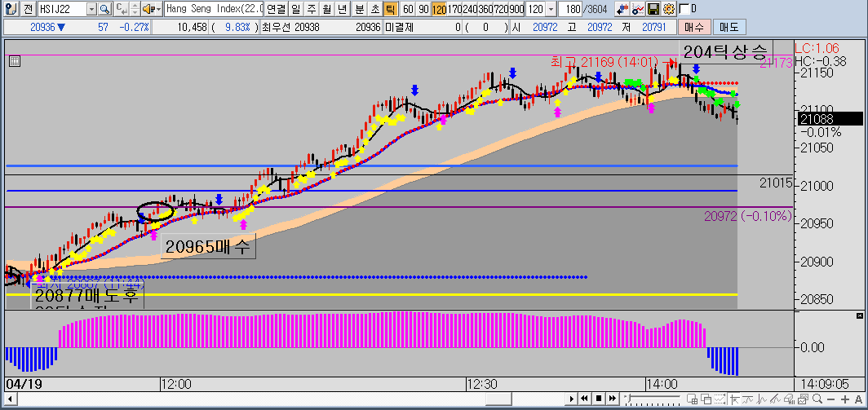Choose the 360 interval preset

pyautogui.click(x=485, y=9)
